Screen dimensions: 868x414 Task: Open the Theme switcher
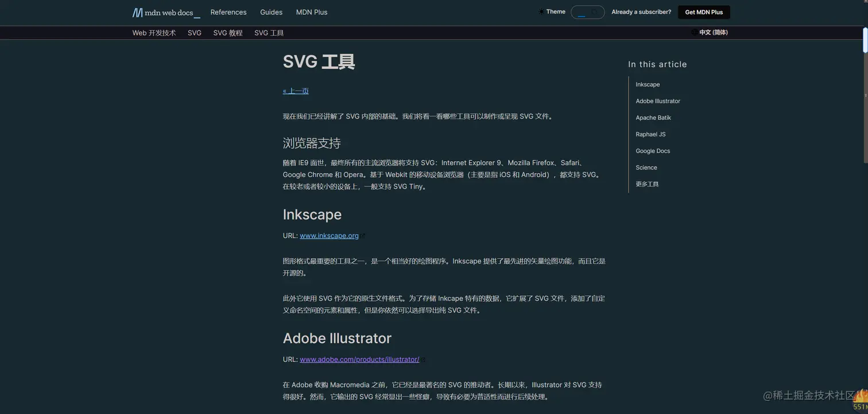[552, 12]
